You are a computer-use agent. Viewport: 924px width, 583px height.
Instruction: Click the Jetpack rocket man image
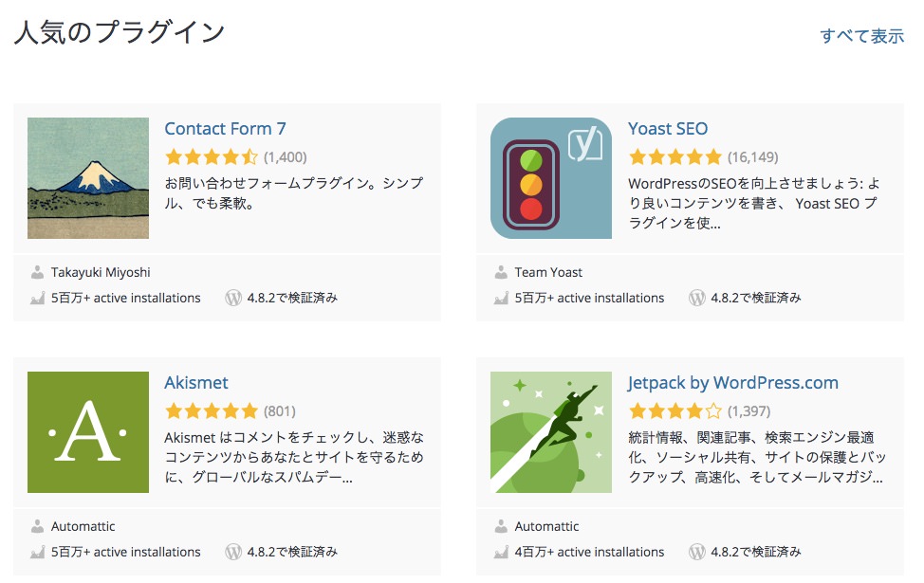[x=551, y=432]
